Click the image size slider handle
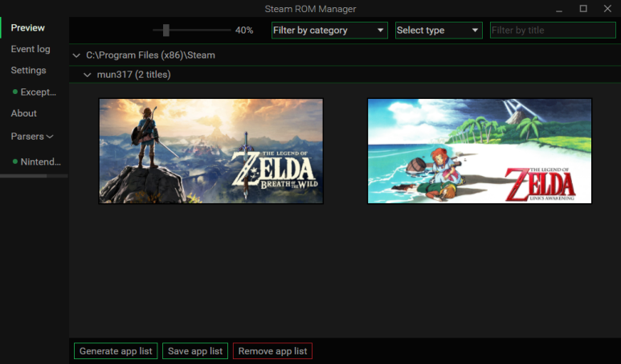Image resolution: width=621 pixels, height=364 pixels. coord(166,30)
